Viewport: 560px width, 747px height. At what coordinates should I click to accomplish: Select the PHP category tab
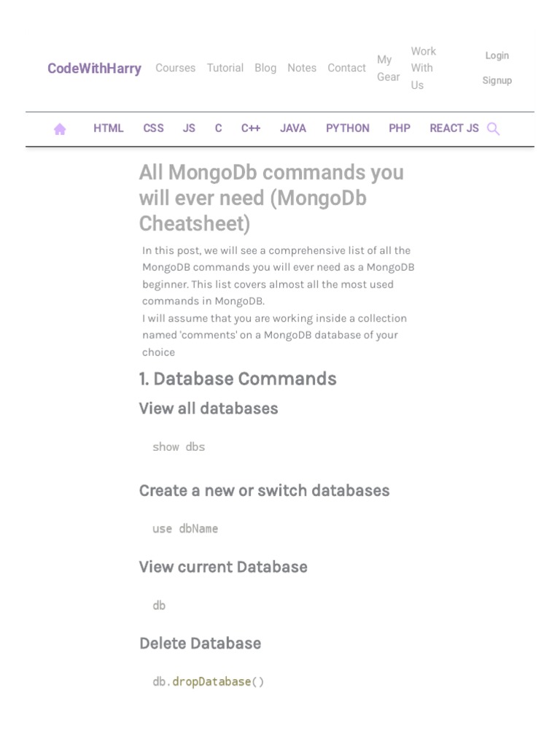click(x=400, y=128)
